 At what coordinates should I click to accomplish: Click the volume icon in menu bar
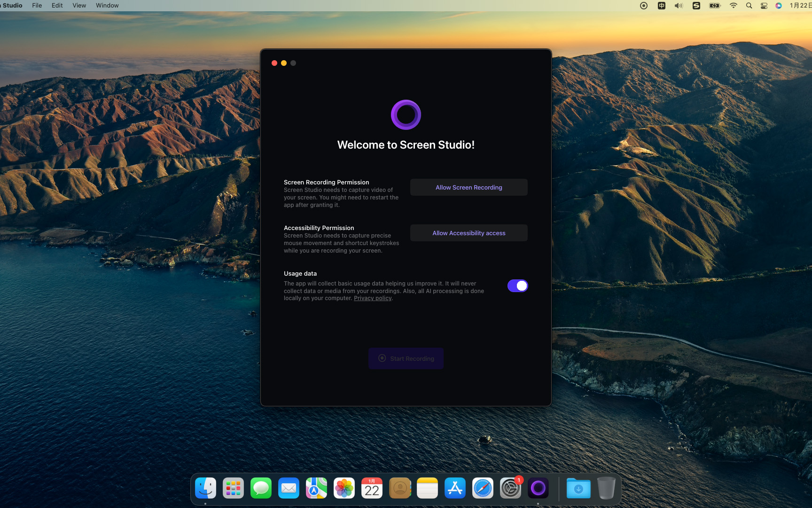[x=679, y=5]
